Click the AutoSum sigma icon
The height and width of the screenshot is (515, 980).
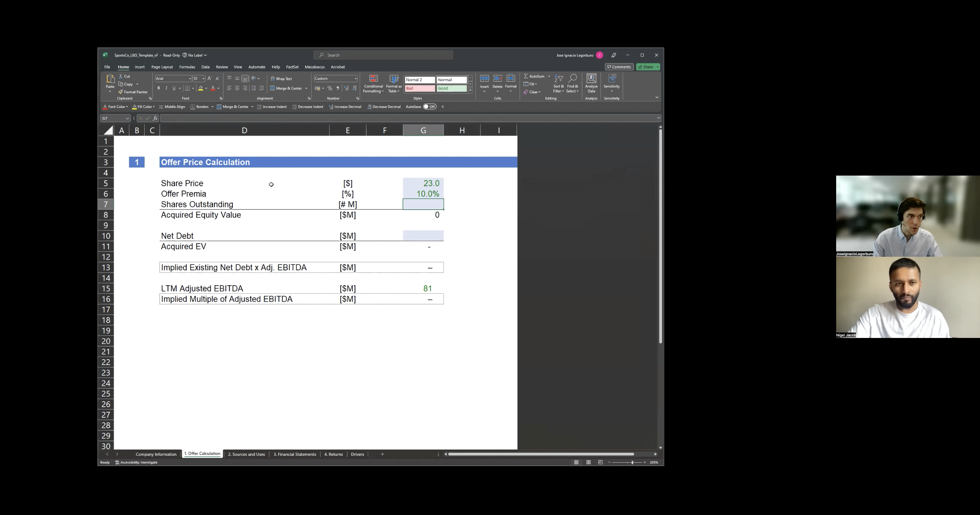click(526, 76)
